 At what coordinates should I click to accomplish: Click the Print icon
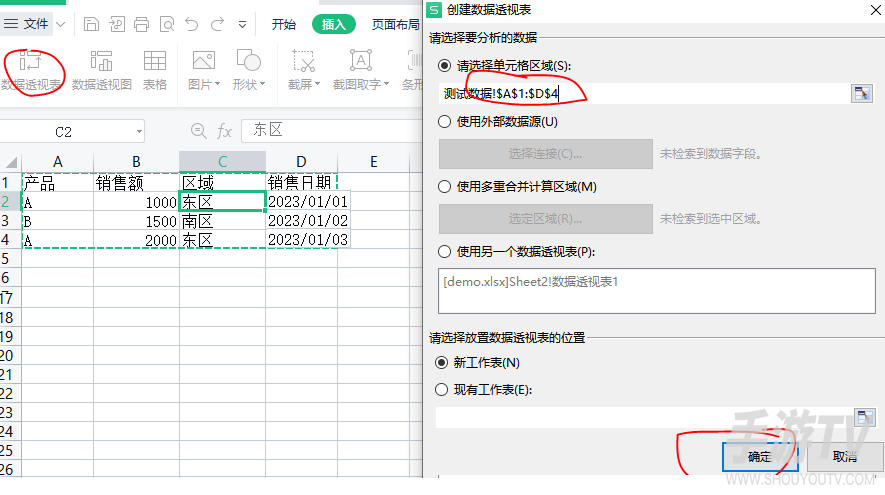pyautogui.click(x=142, y=24)
